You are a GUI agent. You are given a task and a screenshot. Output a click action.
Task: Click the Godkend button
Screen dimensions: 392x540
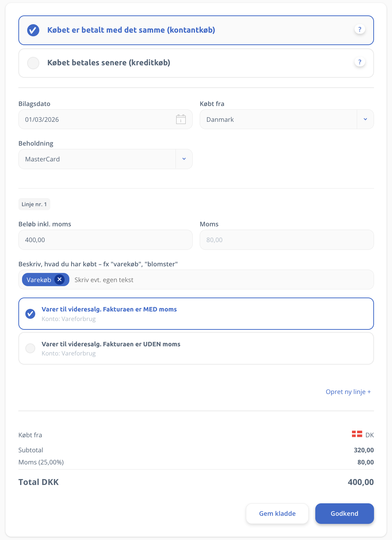344,513
